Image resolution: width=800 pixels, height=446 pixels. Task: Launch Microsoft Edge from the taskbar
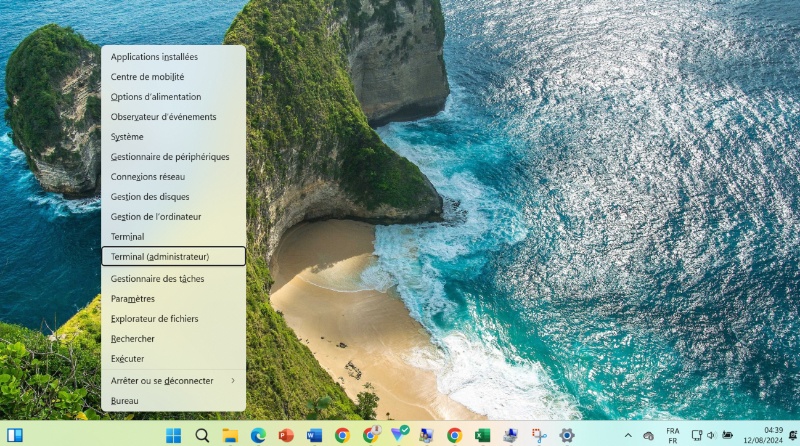(x=258, y=435)
